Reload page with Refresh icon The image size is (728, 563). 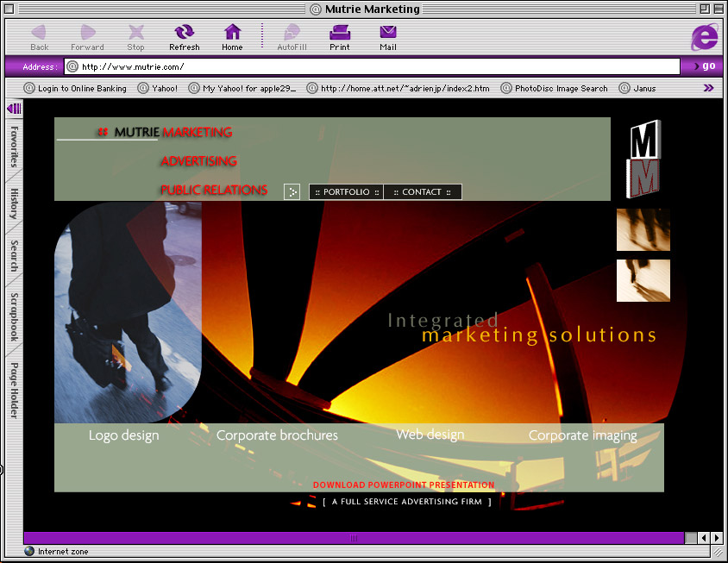coord(184,33)
